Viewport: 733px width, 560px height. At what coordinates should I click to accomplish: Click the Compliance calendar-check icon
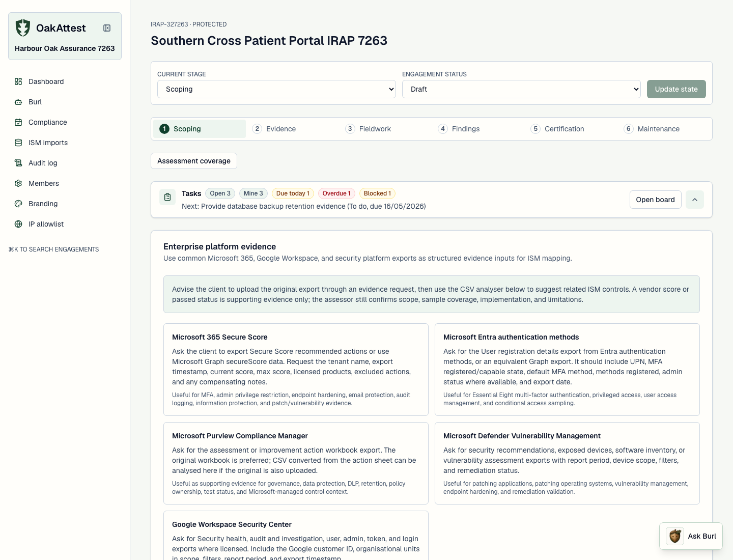point(18,122)
